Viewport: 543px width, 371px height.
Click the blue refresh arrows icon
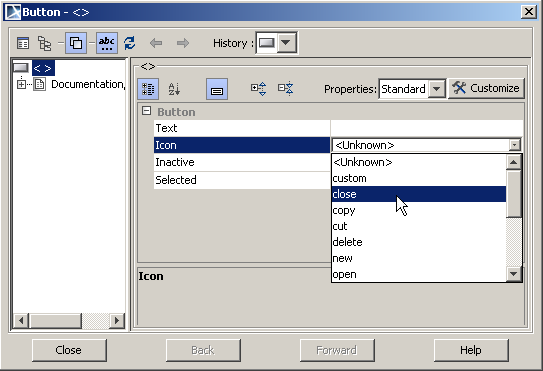click(130, 43)
